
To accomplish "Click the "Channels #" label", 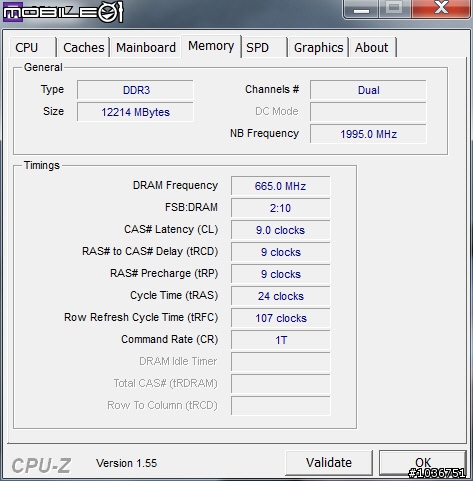I will pos(272,89).
